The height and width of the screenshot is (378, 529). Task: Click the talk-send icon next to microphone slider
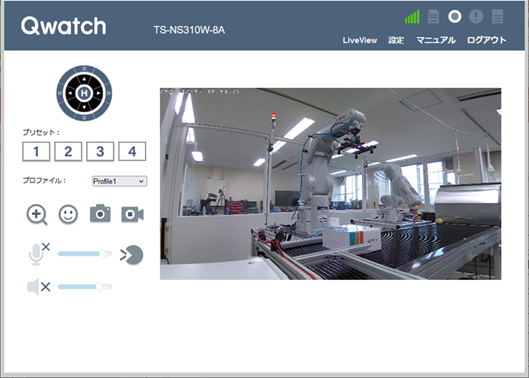[x=132, y=255]
